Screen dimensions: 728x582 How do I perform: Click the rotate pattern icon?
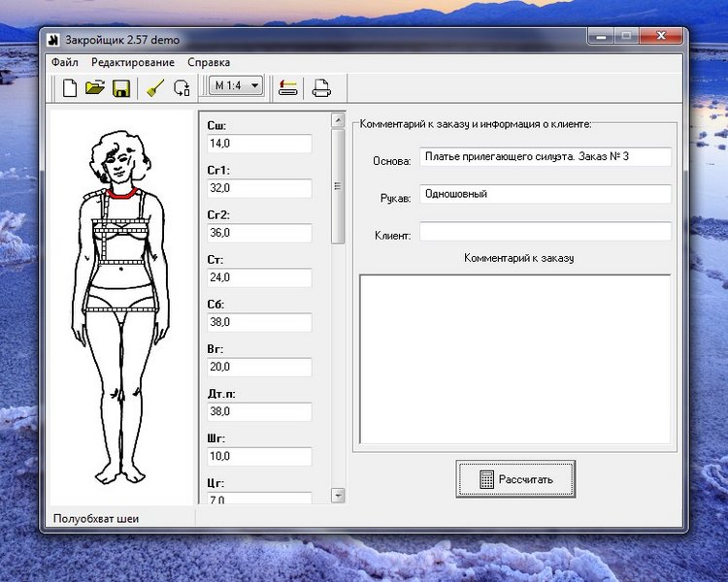182,88
